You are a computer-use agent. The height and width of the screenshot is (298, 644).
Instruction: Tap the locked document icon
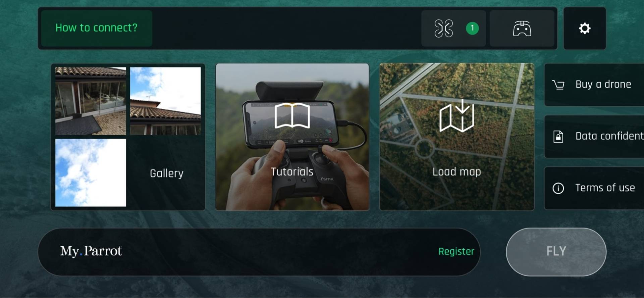click(x=558, y=137)
